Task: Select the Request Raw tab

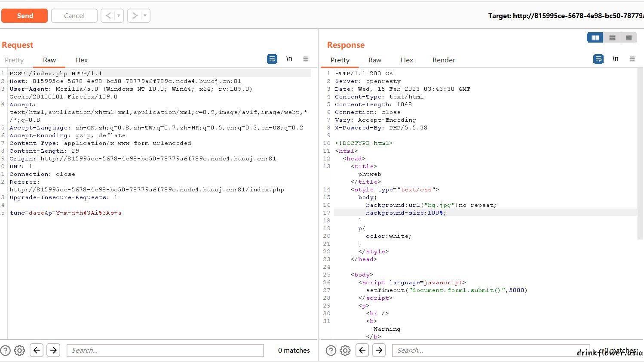Action: [49, 60]
